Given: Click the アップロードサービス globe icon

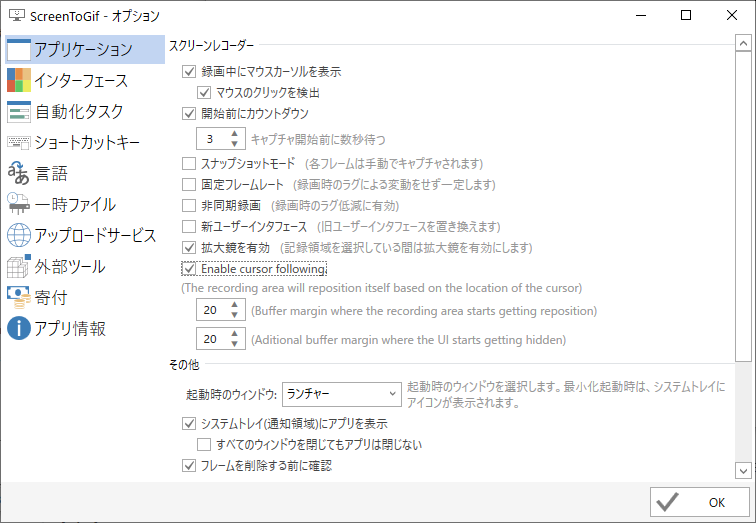Looking at the screenshot, I should pyautogui.click(x=19, y=235).
